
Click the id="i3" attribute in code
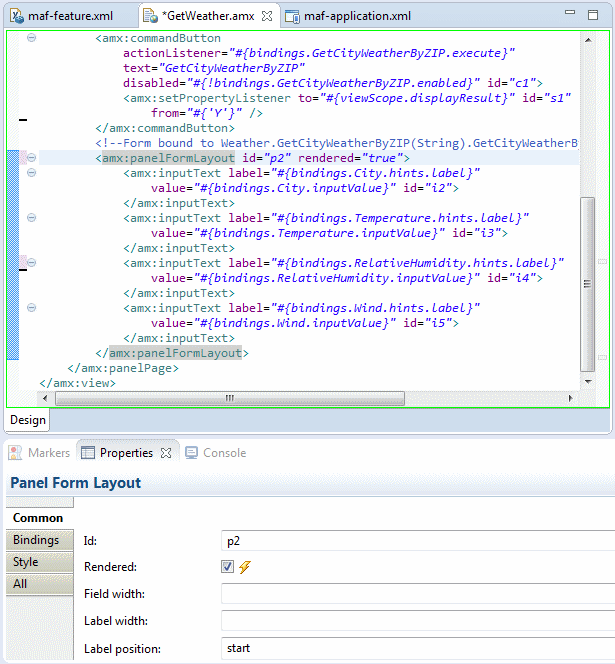tap(476, 233)
